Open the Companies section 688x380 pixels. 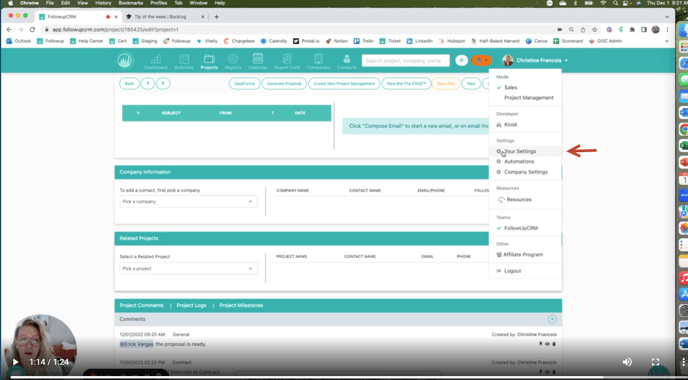(x=318, y=61)
